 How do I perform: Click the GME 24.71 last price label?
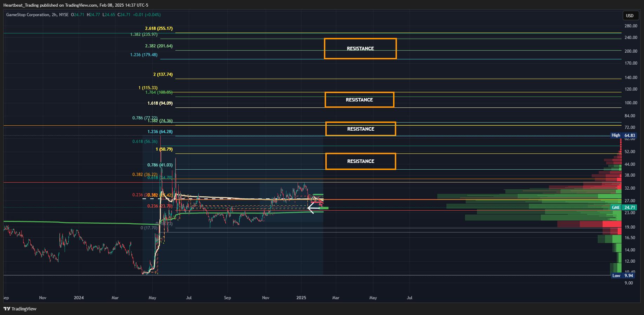pyautogui.click(x=623, y=208)
